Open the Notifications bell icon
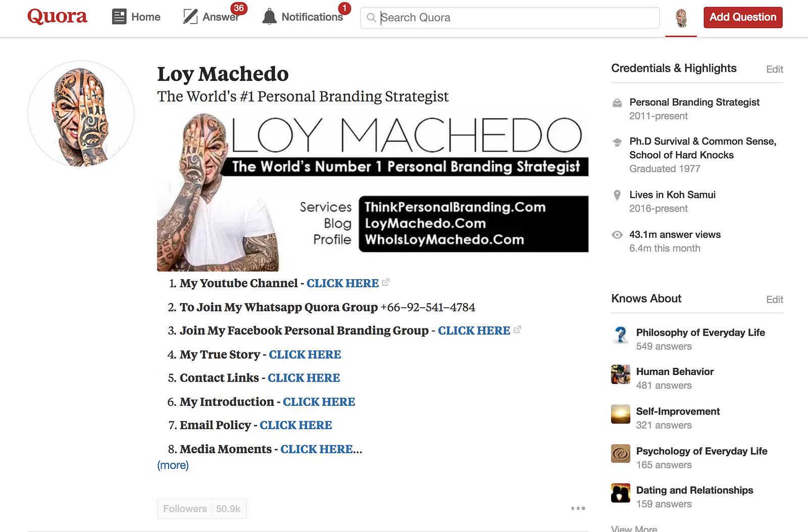The width and height of the screenshot is (808, 532). pos(270,17)
